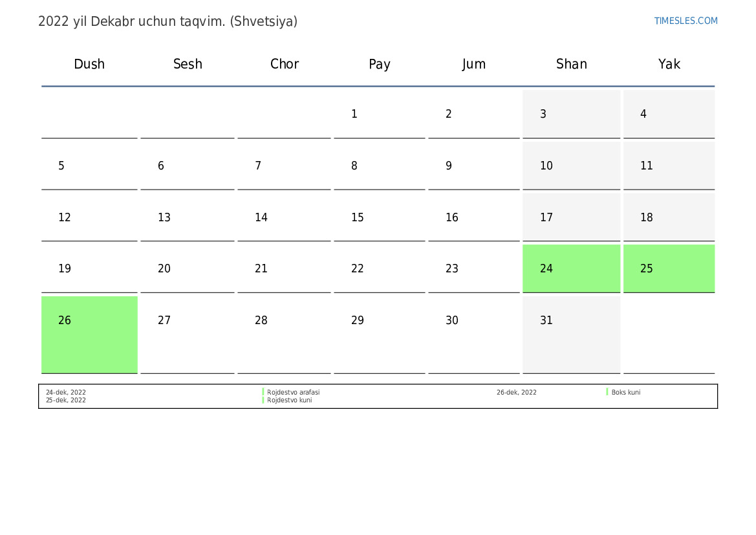756x535 pixels.
Task: Select the Shan weekday column header
Action: tap(571, 64)
